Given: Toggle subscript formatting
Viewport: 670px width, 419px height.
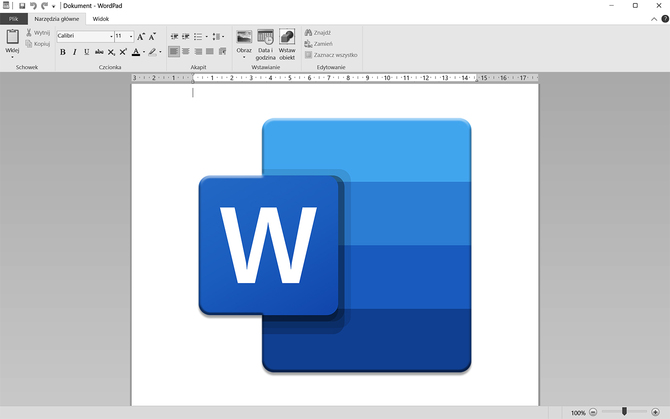Looking at the screenshot, I should point(111,52).
